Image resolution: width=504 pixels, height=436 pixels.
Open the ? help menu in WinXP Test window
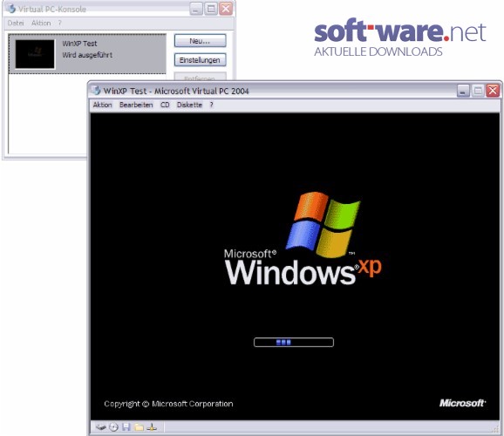point(211,105)
